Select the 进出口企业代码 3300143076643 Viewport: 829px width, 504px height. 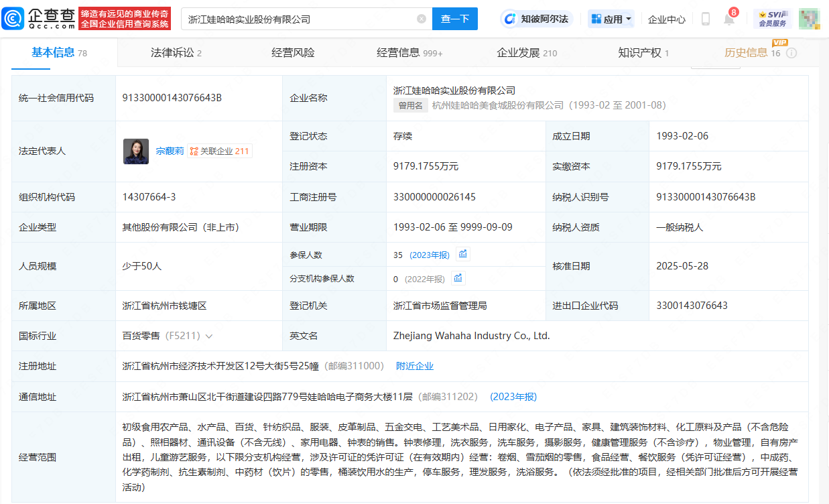692,306
